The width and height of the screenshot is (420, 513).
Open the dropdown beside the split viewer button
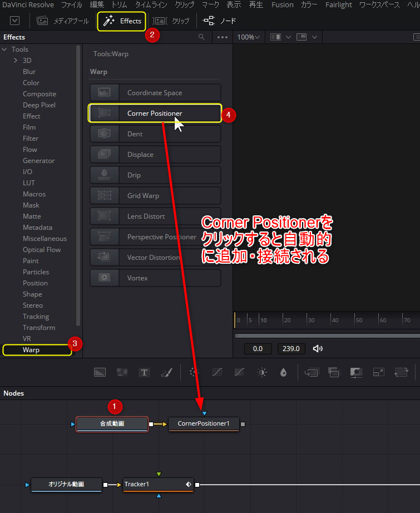coord(288,37)
